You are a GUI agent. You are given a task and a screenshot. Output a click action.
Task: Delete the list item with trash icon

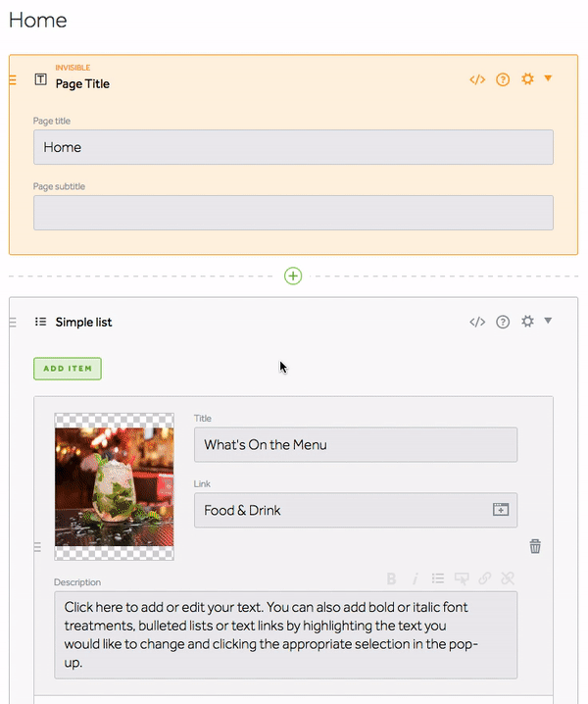tap(535, 546)
